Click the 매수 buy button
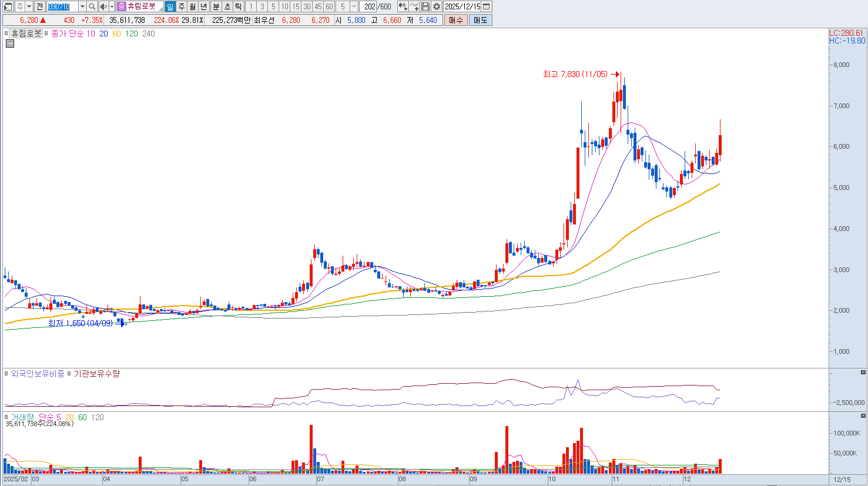Viewport: 868px width, 486px height. pyautogui.click(x=455, y=20)
